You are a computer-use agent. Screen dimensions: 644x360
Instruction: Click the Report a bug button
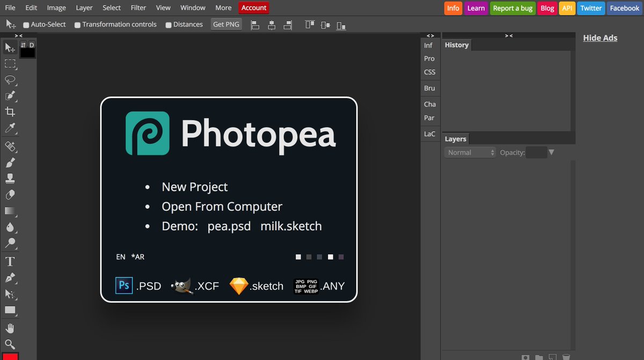tap(513, 8)
